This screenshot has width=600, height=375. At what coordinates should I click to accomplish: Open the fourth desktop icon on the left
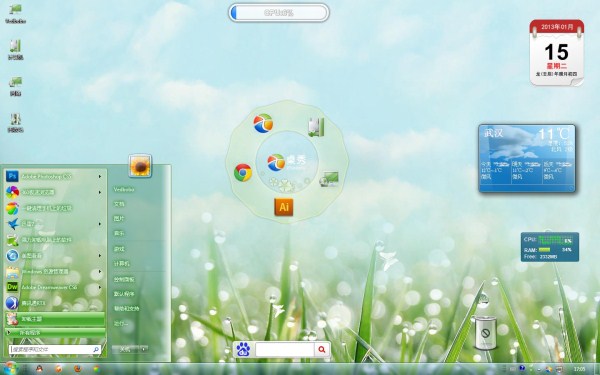pyautogui.click(x=15, y=122)
